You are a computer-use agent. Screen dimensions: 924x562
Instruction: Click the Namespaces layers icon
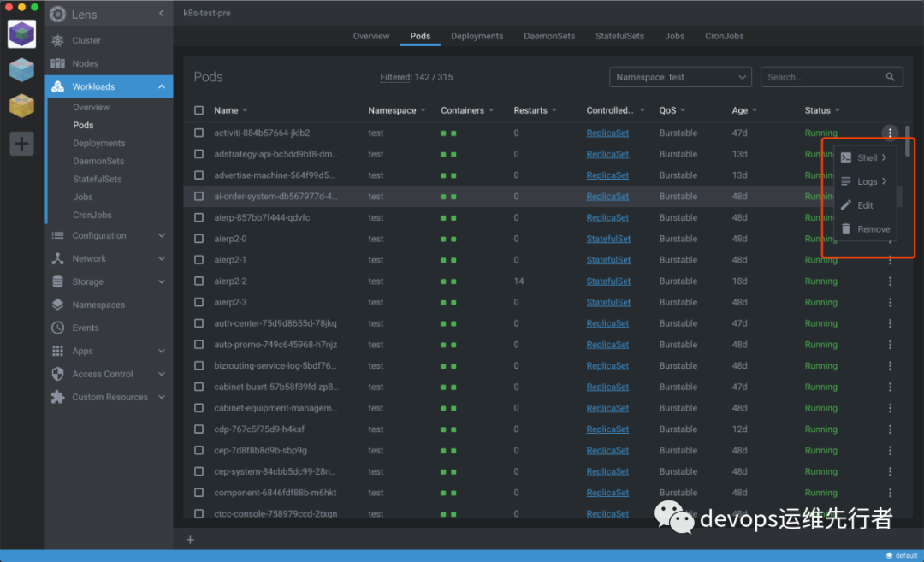pos(58,305)
